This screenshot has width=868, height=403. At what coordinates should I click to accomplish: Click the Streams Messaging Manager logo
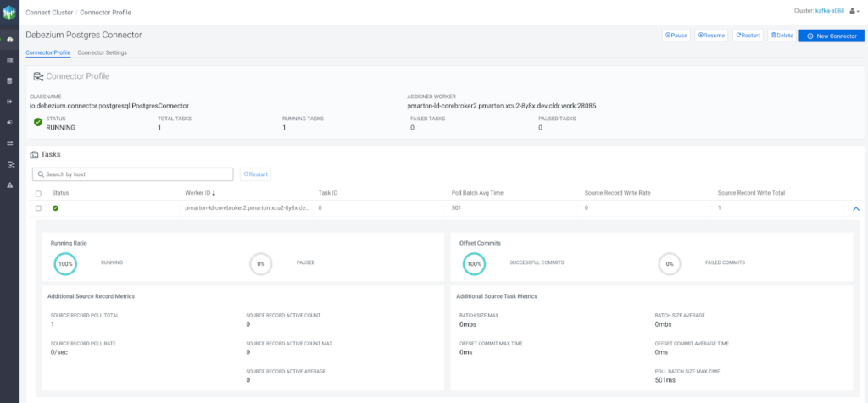tap(9, 12)
